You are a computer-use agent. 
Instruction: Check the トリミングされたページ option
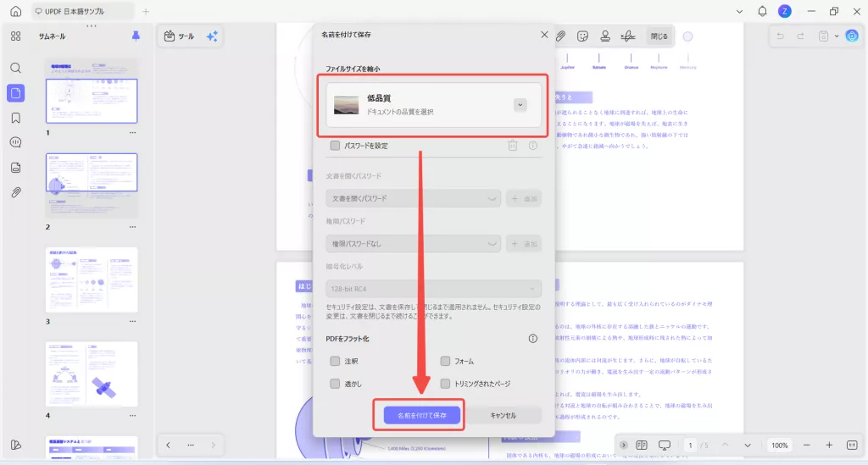point(445,384)
